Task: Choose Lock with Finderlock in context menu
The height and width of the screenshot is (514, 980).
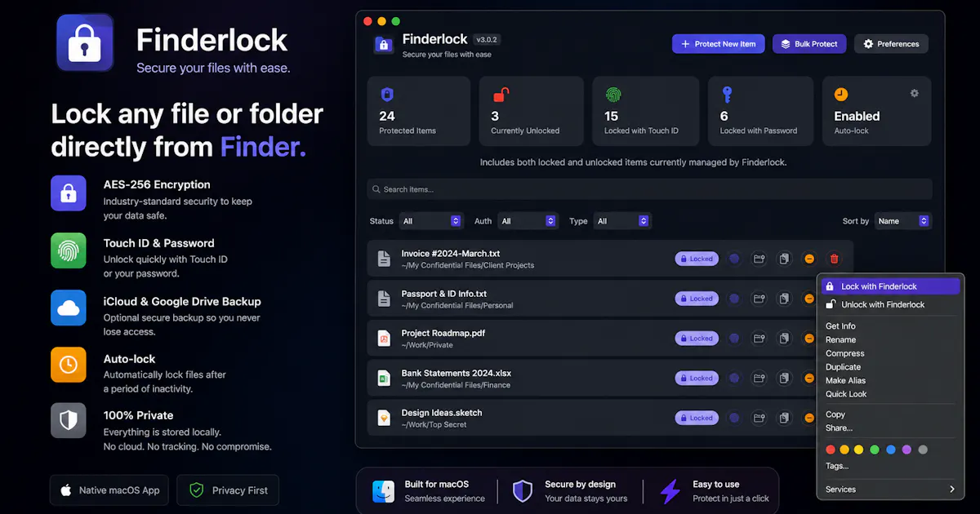Action: point(890,286)
